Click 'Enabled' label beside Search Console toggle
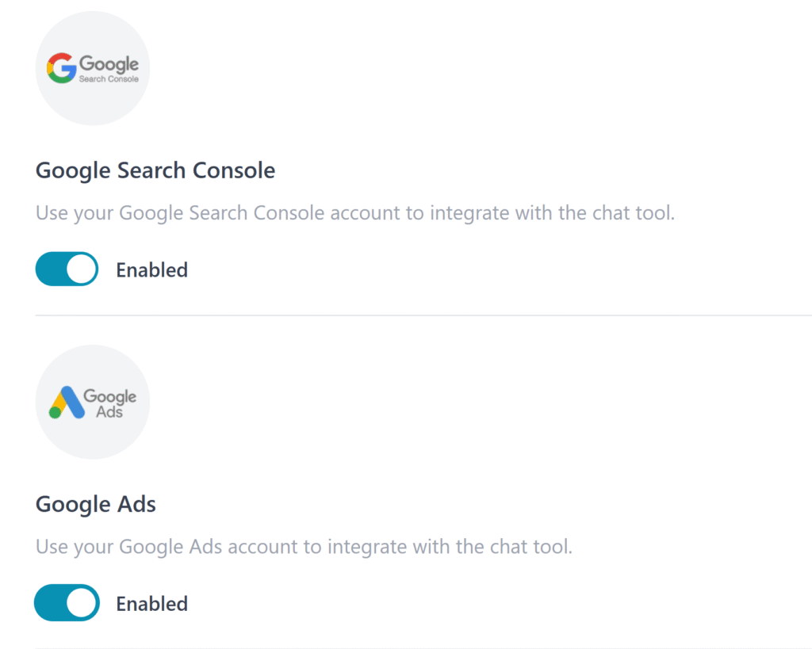Image resolution: width=812 pixels, height=649 pixels. coord(151,270)
